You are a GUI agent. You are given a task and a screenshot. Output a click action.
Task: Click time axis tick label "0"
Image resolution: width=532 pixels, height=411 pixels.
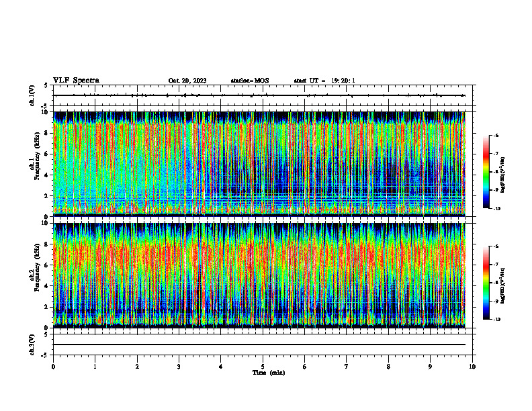coord(53,367)
